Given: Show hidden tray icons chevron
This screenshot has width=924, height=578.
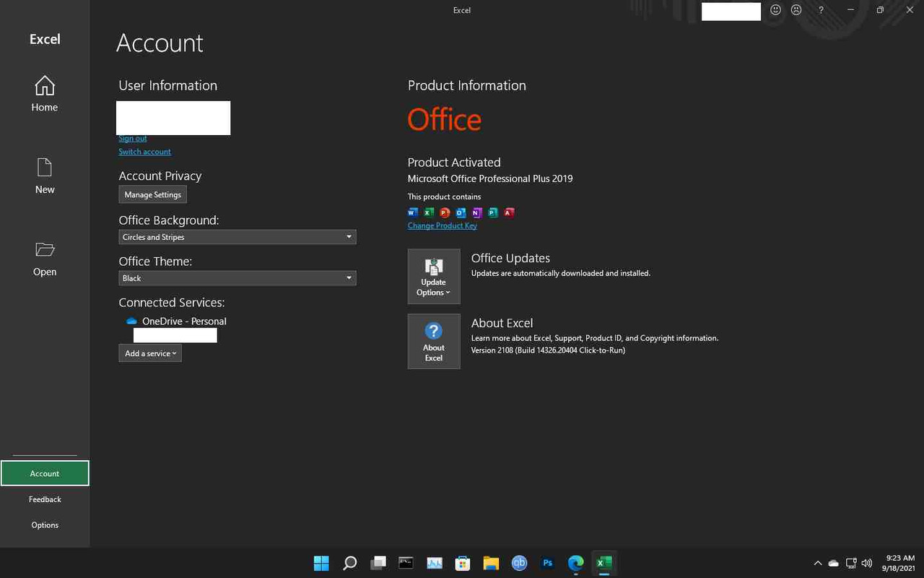Looking at the screenshot, I should 817,563.
